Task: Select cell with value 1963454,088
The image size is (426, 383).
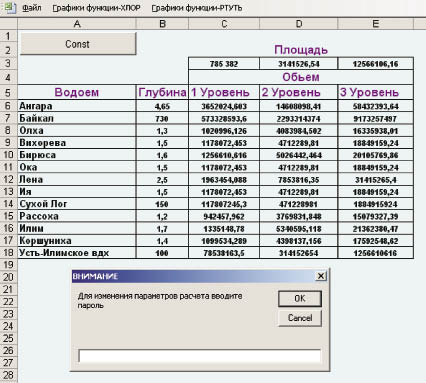Action: [224, 179]
